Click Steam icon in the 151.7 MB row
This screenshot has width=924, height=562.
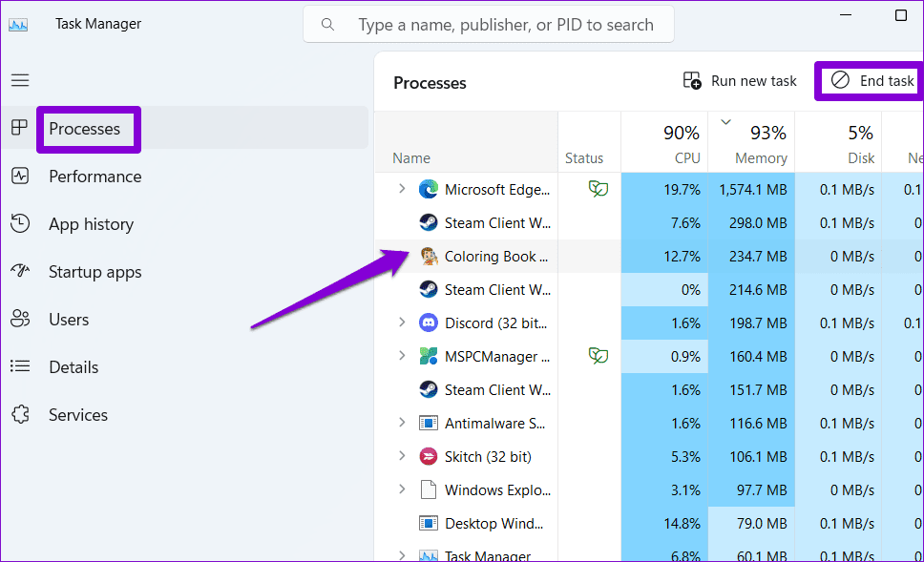click(429, 389)
